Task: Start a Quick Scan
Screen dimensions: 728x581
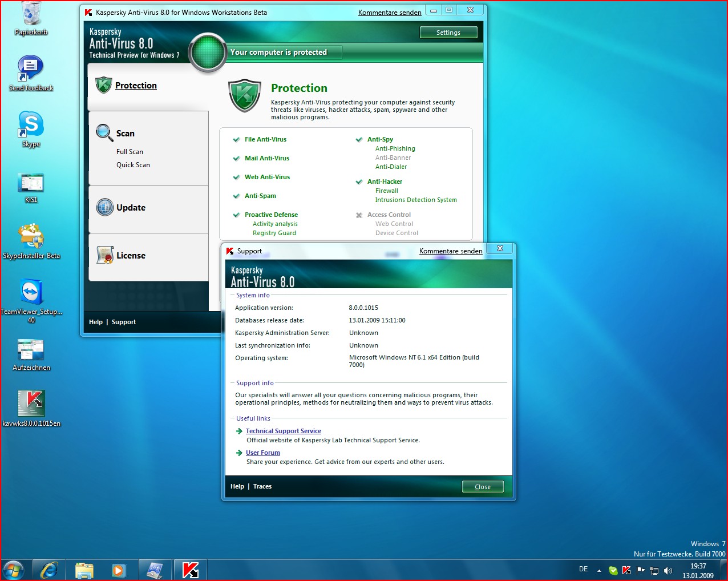Action: 133,165
